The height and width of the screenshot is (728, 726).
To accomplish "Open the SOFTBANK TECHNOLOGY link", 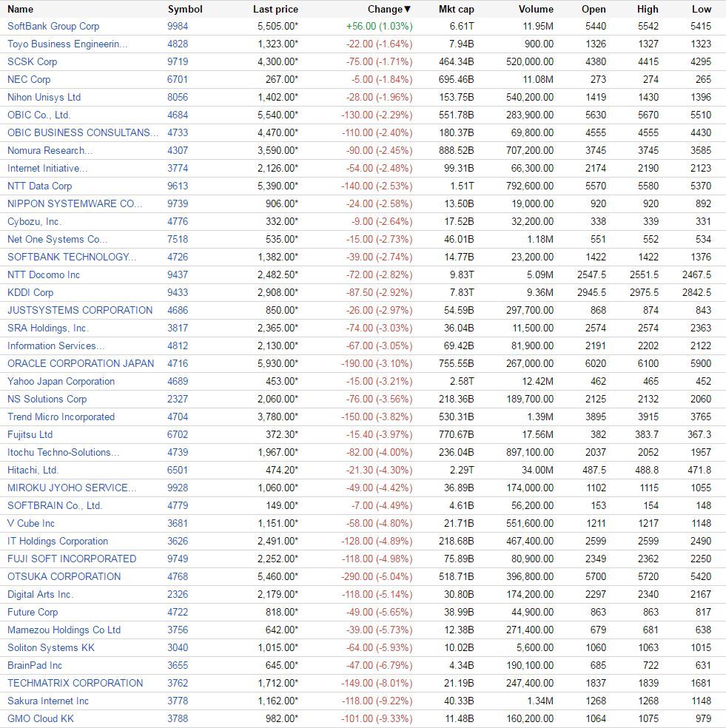I will pos(72,257).
